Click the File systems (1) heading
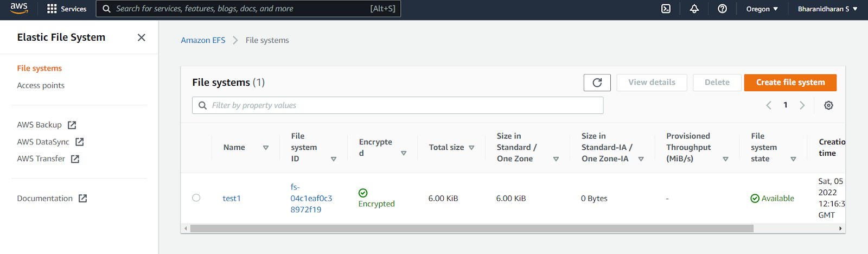The width and height of the screenshot is (868, 254). pos(228,82)
